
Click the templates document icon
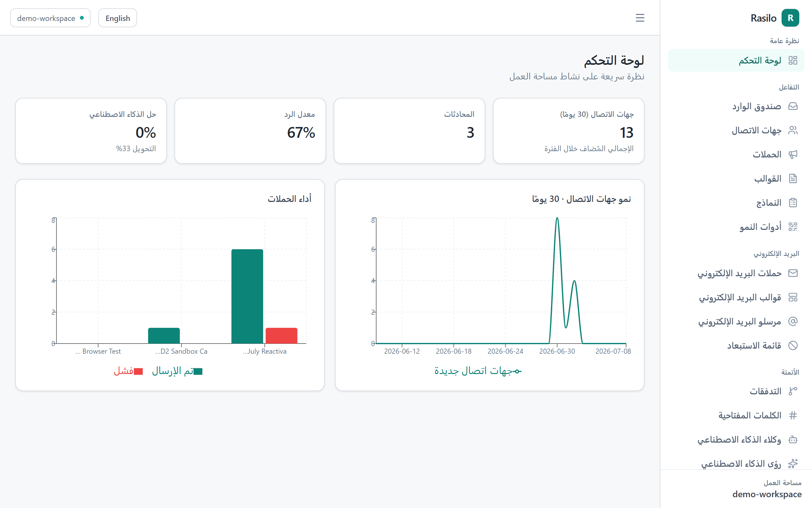[x=793, y=178]
